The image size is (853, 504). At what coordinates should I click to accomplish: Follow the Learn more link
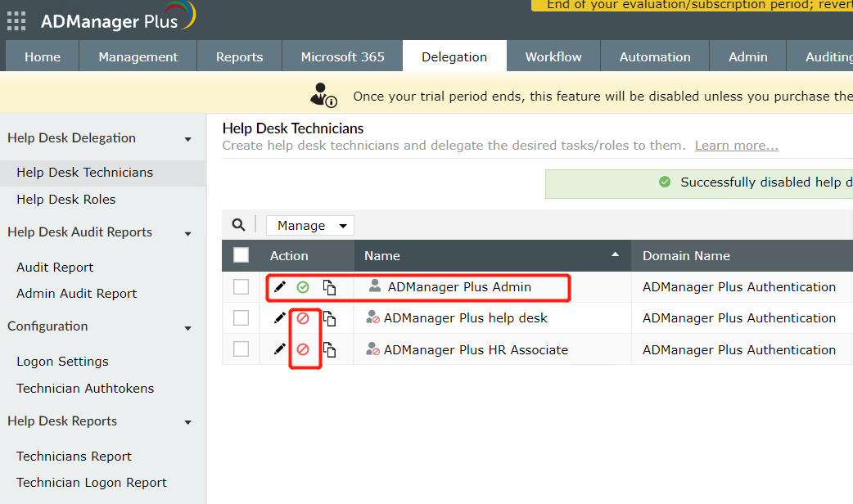(x=736, y=146)
